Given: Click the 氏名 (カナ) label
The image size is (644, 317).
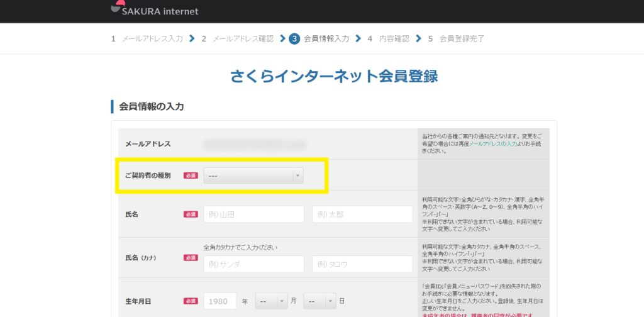Looking at the screenshot, I should 141,258.
